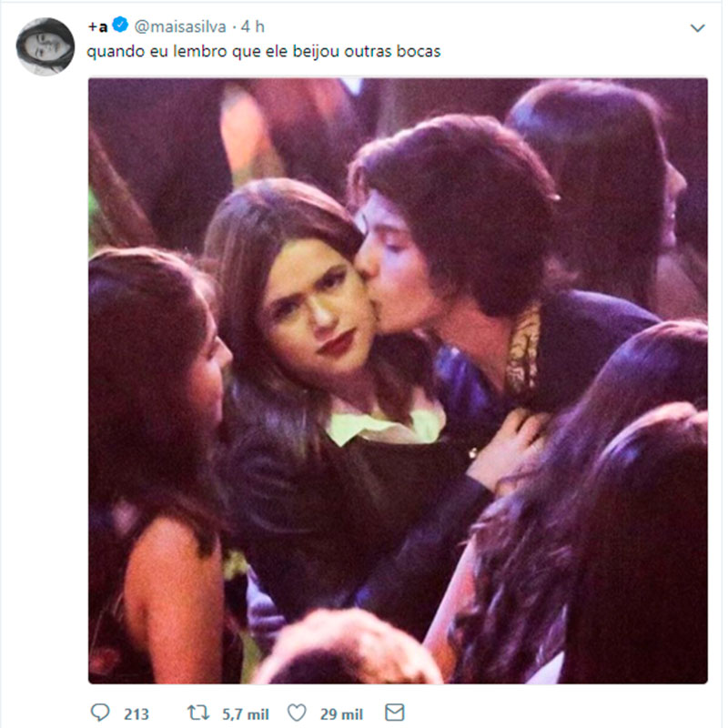Open the attached photo in the tweet
This screenshot has height=728, width=728.
(398, 380)
